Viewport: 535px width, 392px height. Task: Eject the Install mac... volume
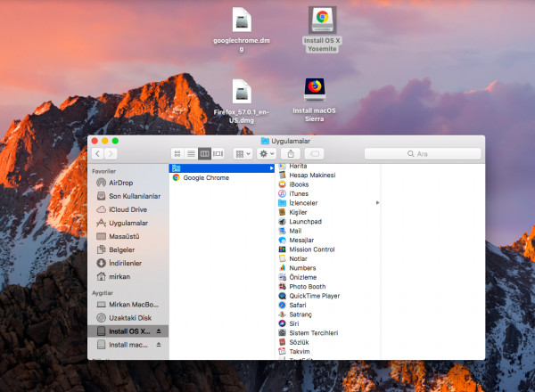coord(159,345)
